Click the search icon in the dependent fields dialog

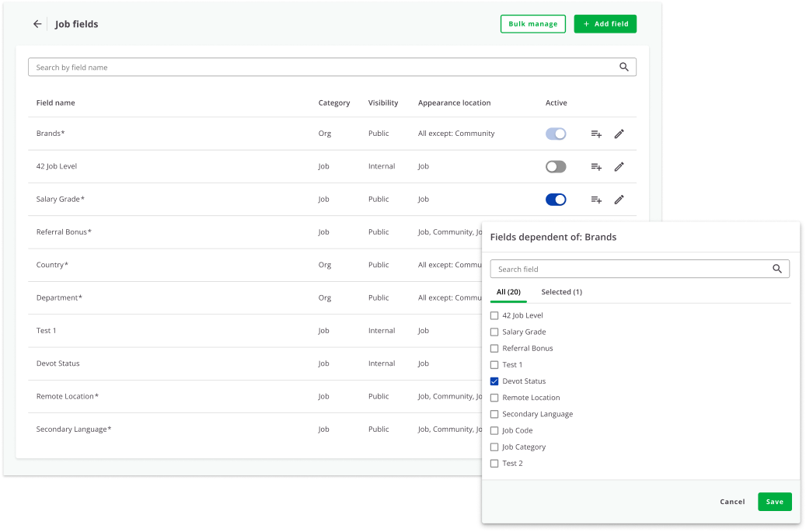point(776,269)
